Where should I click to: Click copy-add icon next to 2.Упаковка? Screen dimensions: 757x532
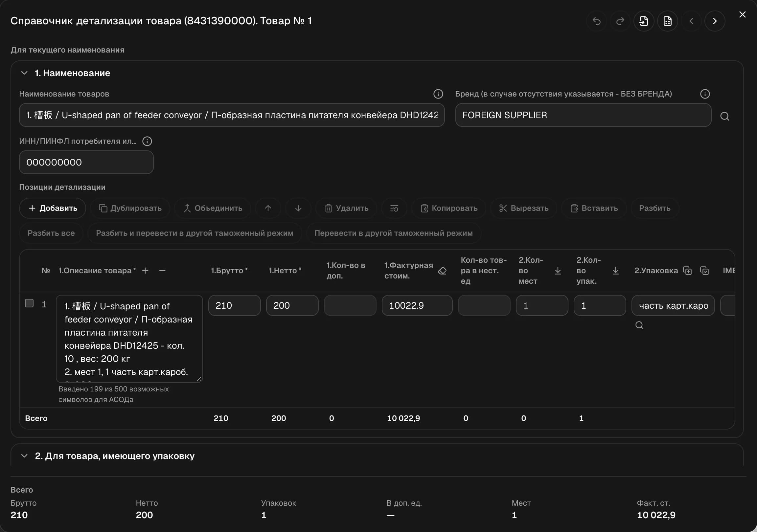click(687, 271)
